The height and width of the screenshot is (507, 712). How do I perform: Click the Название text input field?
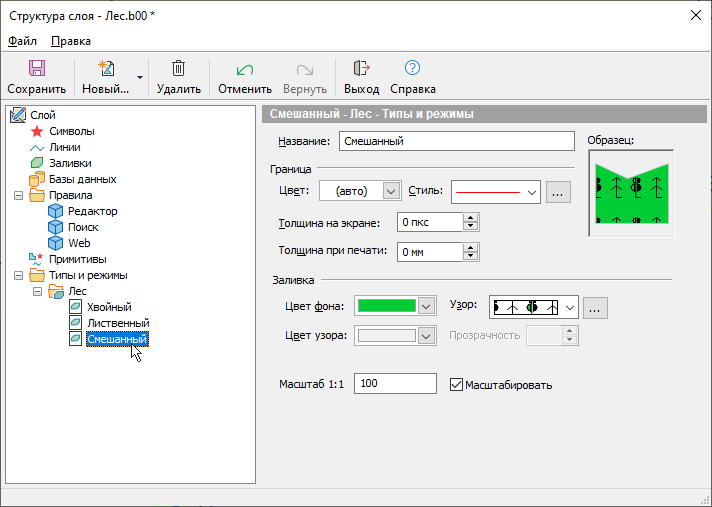coord(457,142)
